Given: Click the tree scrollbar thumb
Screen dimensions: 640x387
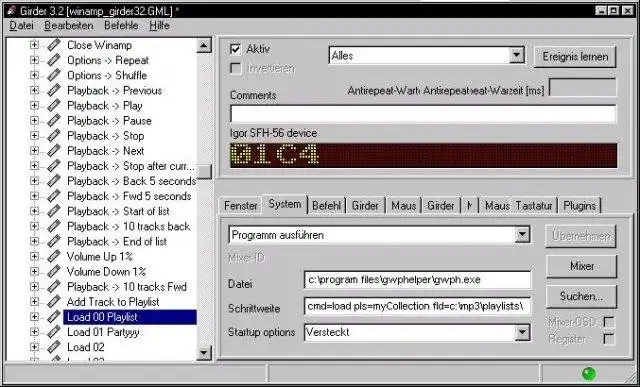Looking at the screenshot, I should [204, 172].
